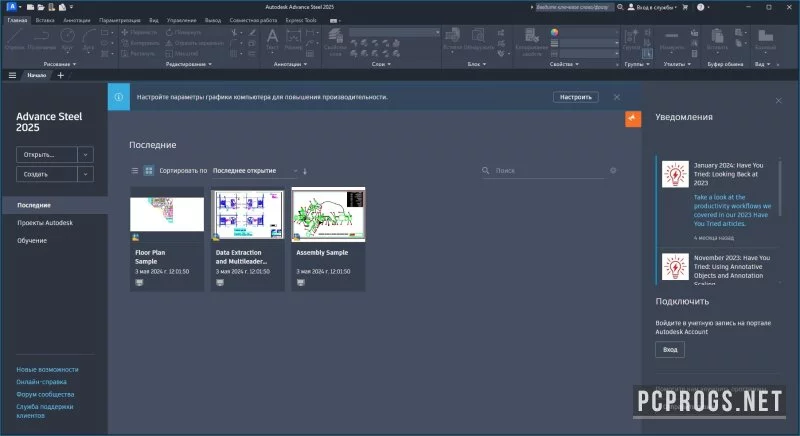
Task: Click the object color wheel swatch
Action: 555,32
